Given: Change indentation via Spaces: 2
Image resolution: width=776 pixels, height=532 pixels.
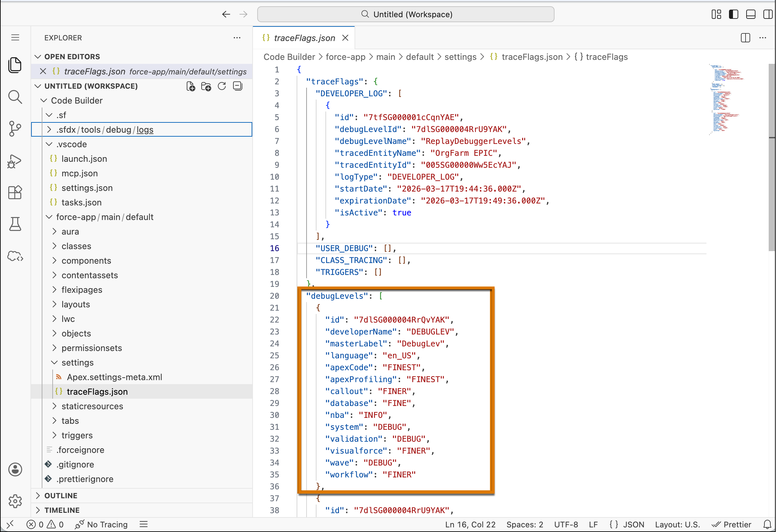Looking at the screenshot, I should 525,525.
